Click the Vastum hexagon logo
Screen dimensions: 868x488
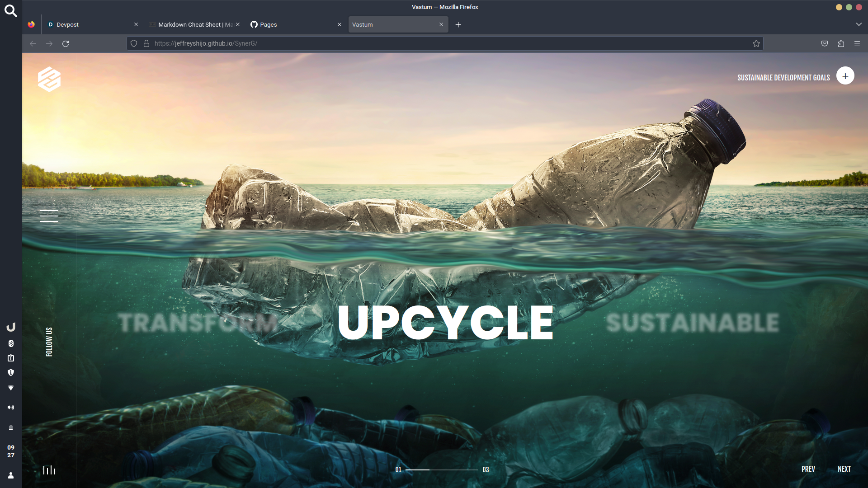coord(49,79)
